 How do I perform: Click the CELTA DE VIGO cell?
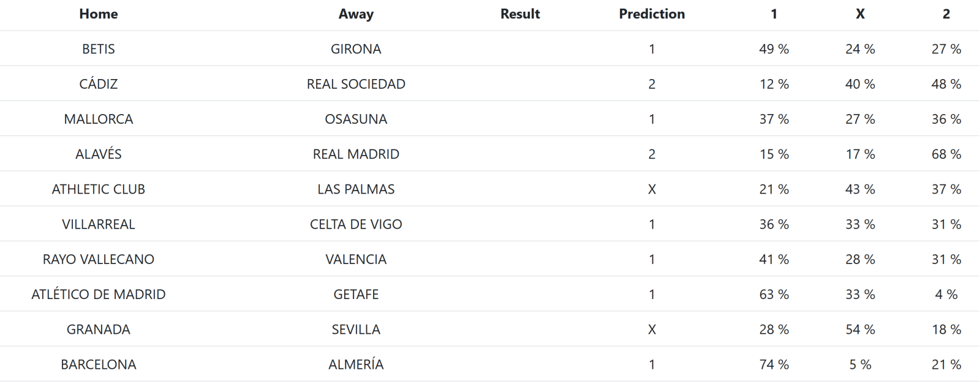pos(356,224)
